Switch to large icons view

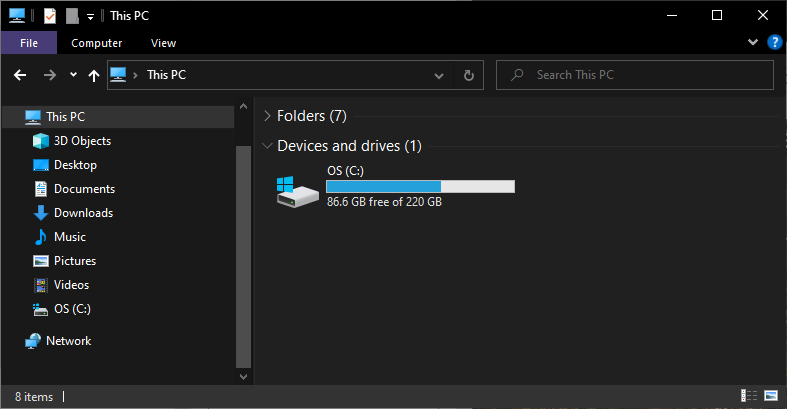770,397
